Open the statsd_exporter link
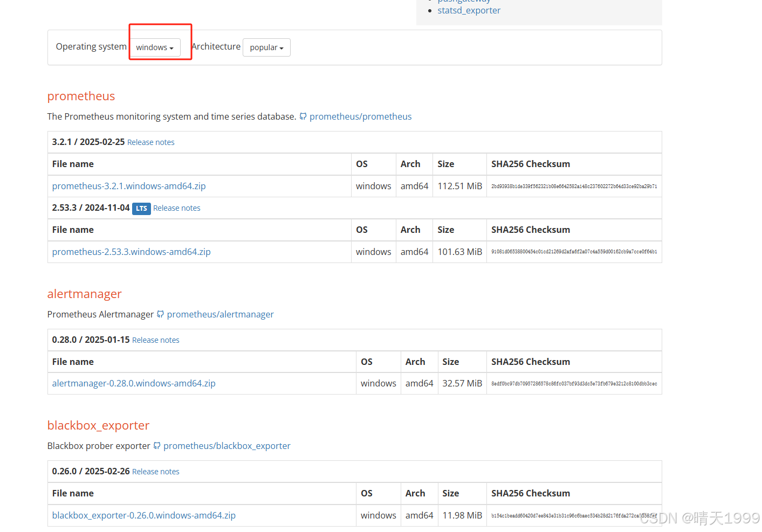Viewport: 762px width, 532px height. pyautogui.click(x=469, y=10)
